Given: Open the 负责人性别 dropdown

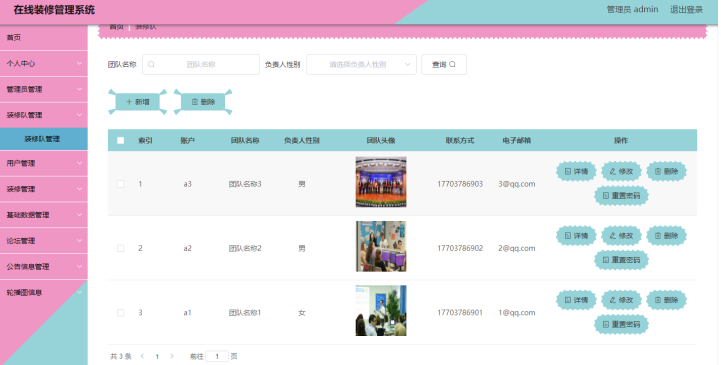Looking at the screenshot, I should (x=361, y=64).
